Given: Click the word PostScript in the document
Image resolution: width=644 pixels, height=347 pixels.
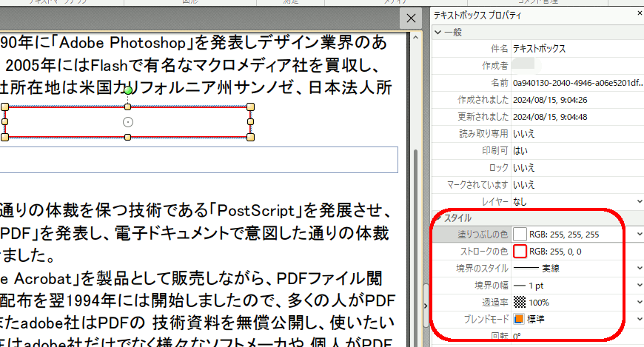Looking at the screenshot, I should point(256,211).
